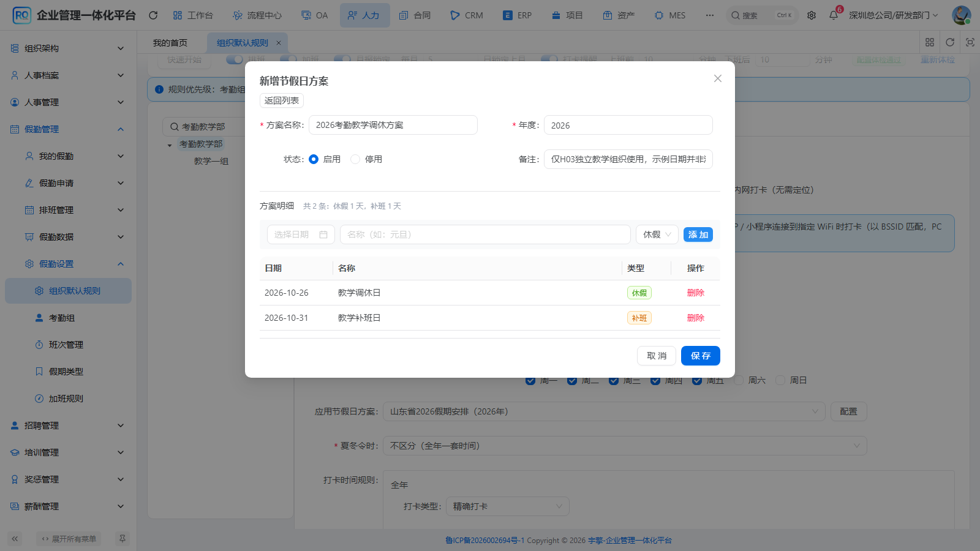Uncheck the 周一 workday checkbox
The width and height of the screenshot is (980, 551).
(x=530, y=380)
